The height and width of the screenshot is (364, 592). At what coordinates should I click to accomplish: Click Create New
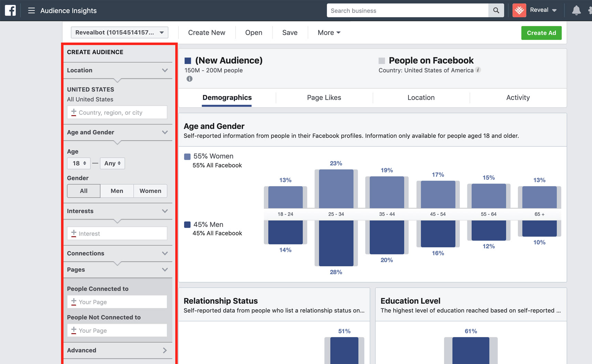pos(207,33)
